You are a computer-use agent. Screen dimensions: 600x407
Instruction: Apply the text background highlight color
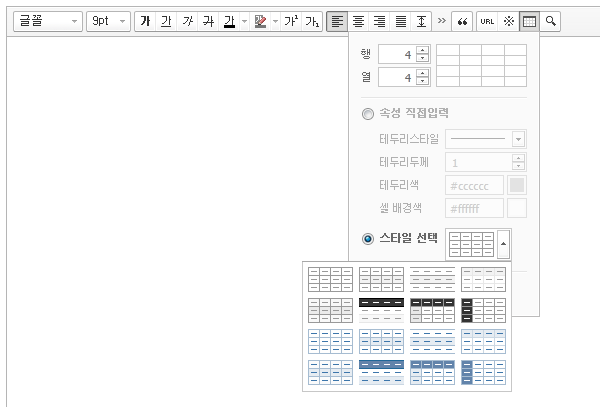(x=260, y=21)
